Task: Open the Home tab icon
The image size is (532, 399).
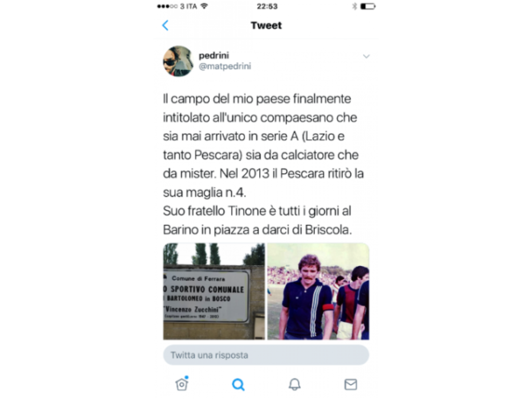Action: 182,384
